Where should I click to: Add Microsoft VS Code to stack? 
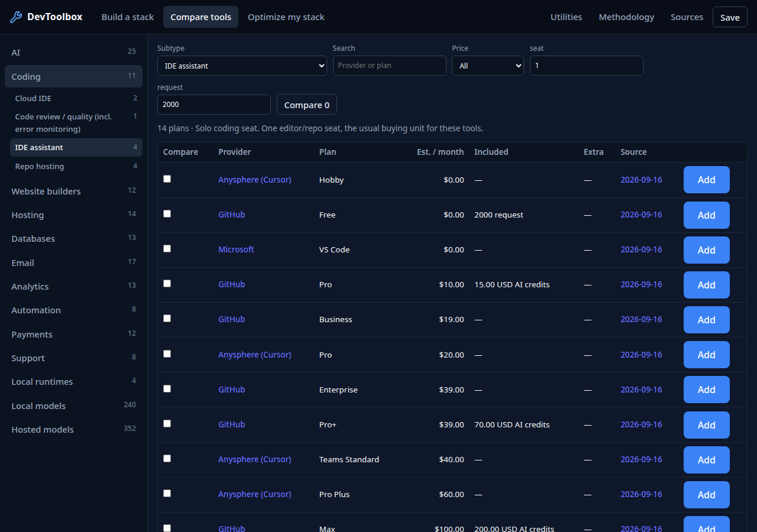pos(707,250)
